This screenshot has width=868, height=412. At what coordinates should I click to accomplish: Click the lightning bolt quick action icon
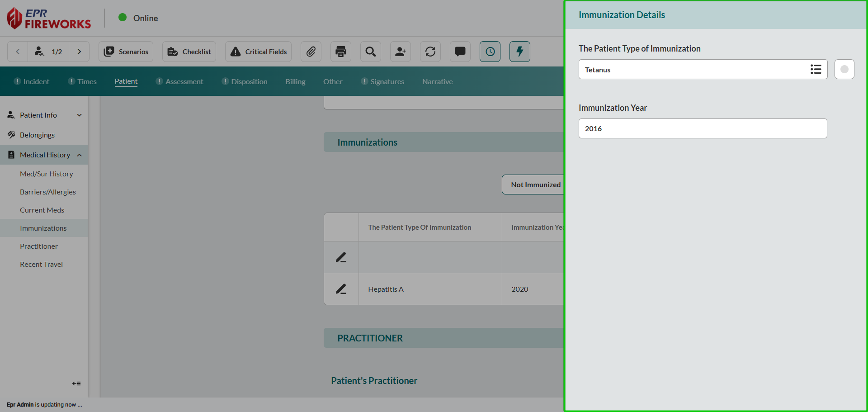click(x=519, y=52)
